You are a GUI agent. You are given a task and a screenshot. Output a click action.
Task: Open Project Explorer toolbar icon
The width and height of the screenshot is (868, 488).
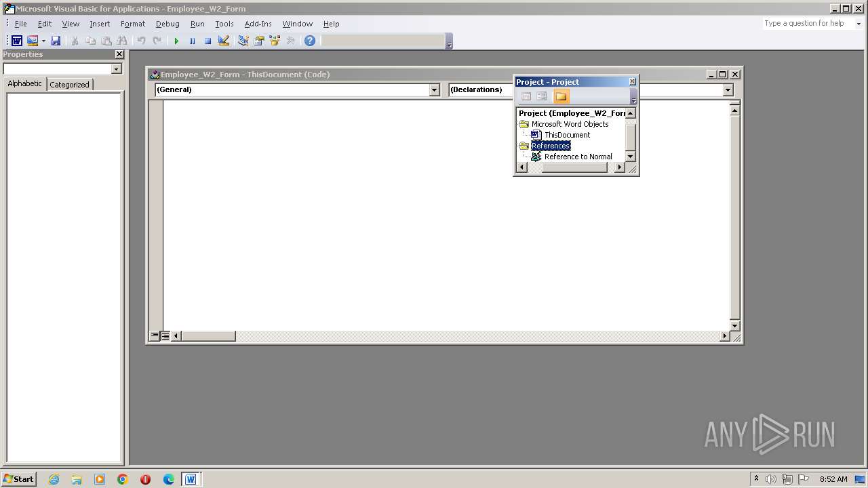[243, 41]
